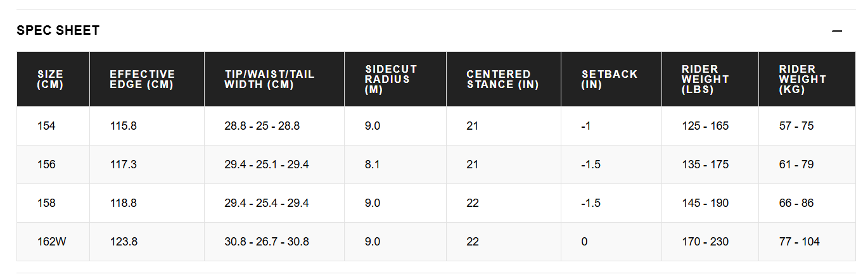Select the 145 - 190 lbs weight cell

click(705, 203)
